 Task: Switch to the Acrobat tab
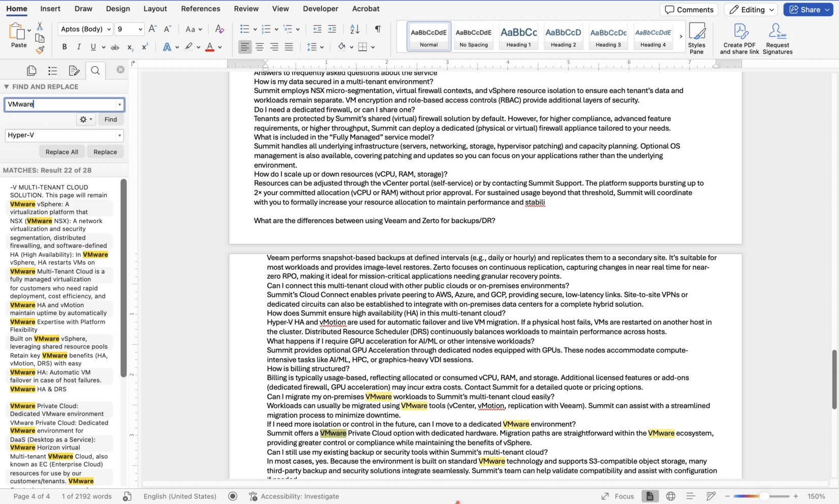tap(366, 9)
